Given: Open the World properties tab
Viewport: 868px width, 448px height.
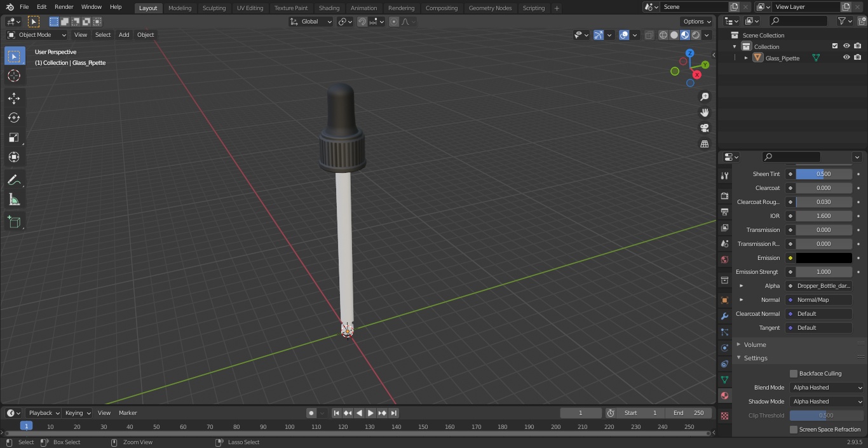Looking at the screenshot, I should [724, 259].
